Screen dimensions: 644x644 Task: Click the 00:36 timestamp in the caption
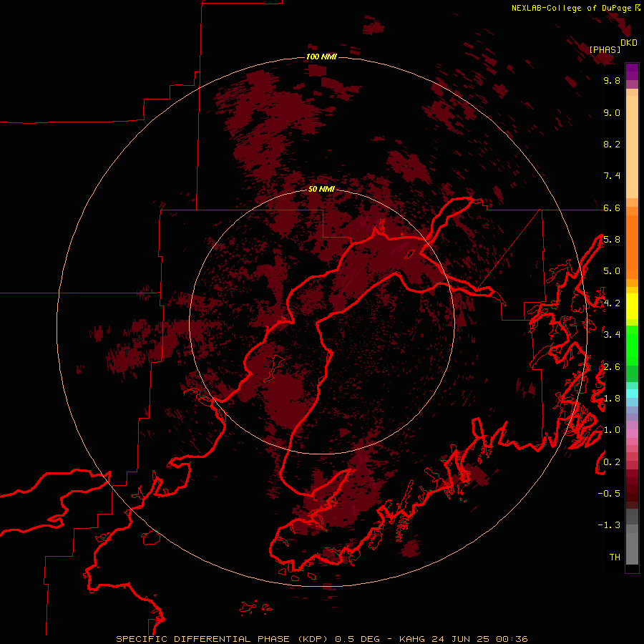[x=512, y=639]
